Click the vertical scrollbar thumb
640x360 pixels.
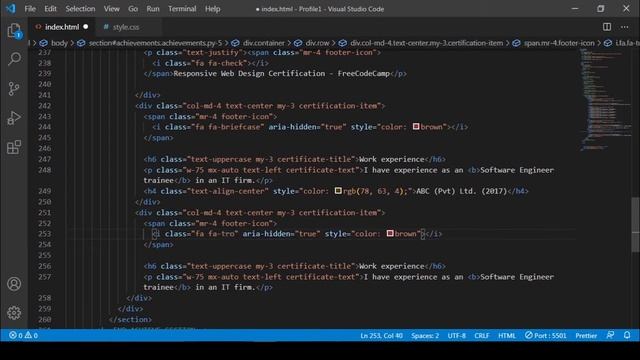636,225
